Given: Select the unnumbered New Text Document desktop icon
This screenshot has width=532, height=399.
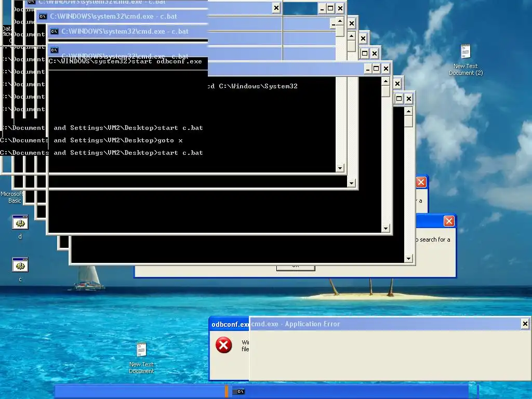Looking at the screenshot, I should tap(141, 358).
